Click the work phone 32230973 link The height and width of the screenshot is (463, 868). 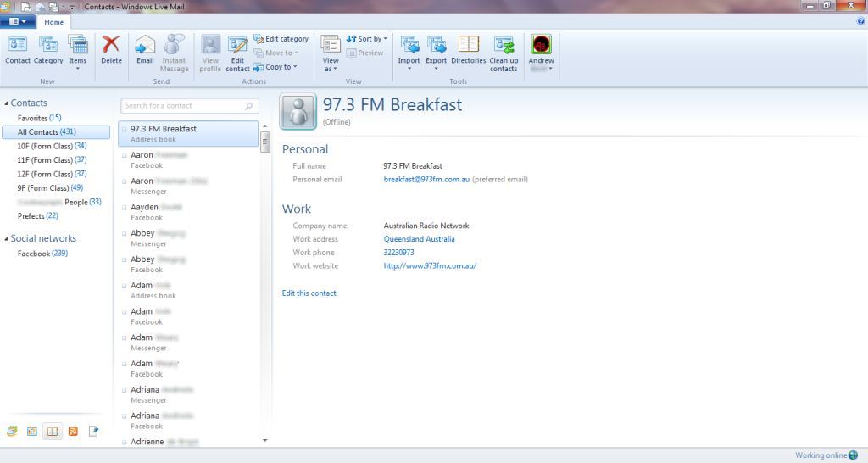tap(398, 253)
